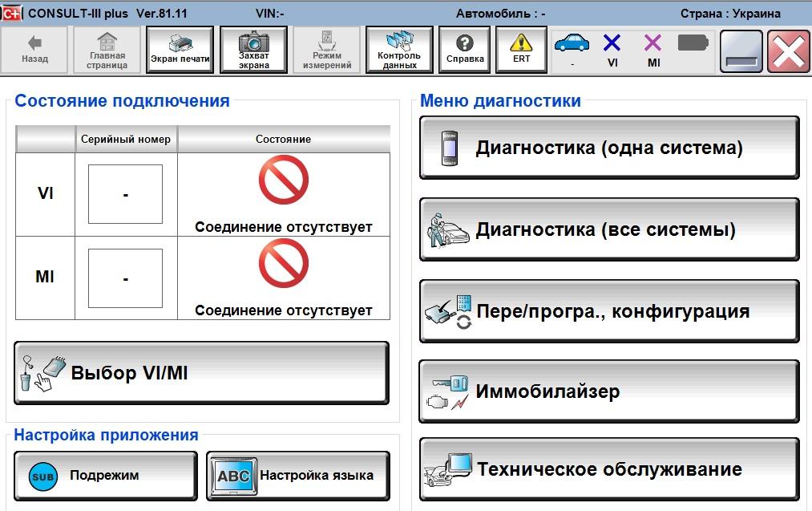Click the Настройка приложения heading
The image size is (812, 511).
click(106, 435)
